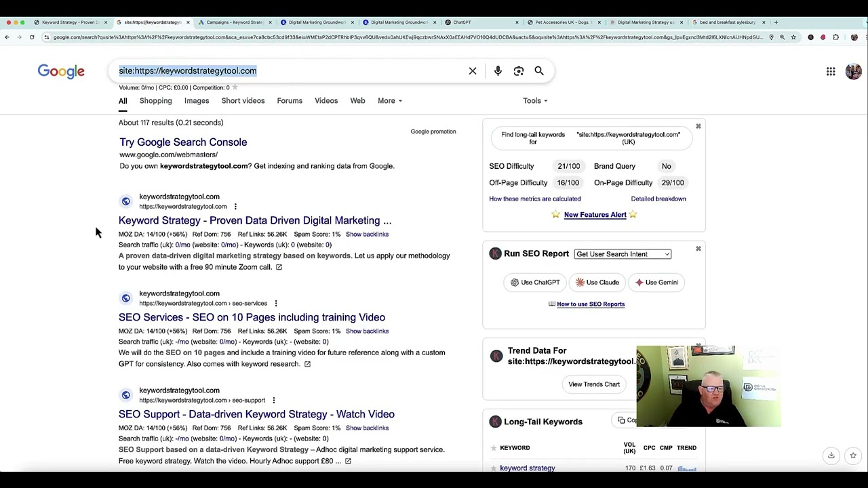Switch to the 'Campaigns - Keyword Strategy' browser tab
868x488 pixels.
[x=234, y=22]
